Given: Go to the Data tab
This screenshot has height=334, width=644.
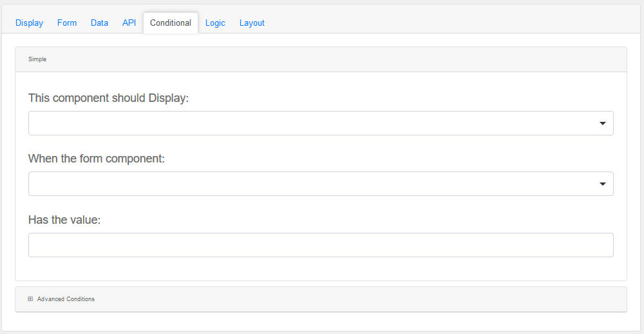Looking at the screenshot, I should 99,23.
